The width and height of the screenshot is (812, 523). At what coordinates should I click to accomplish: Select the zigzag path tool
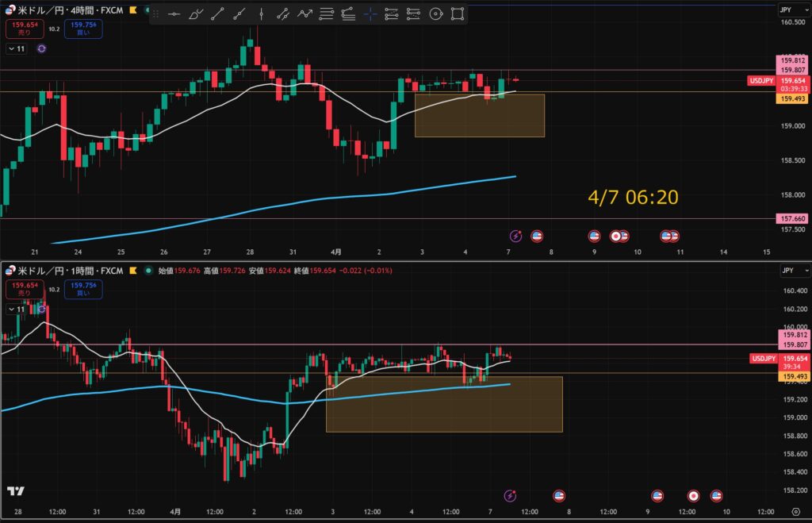pos(304,13)
